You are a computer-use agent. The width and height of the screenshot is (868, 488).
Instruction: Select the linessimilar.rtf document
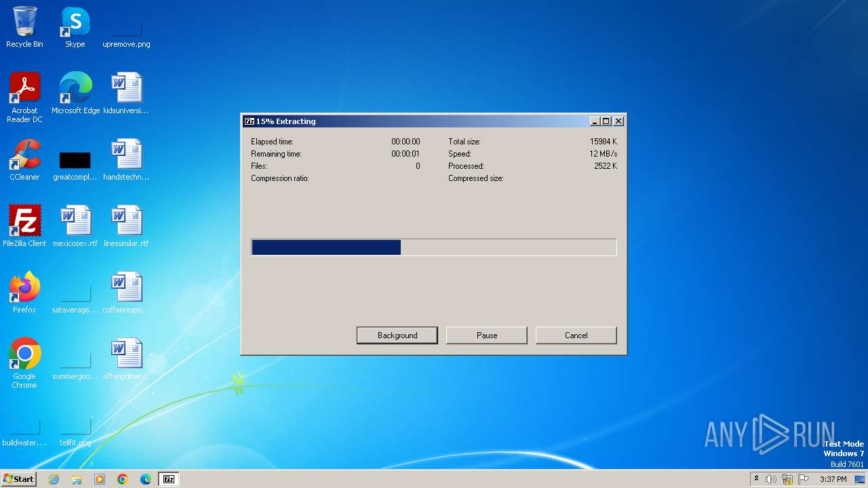pos(126,226)
